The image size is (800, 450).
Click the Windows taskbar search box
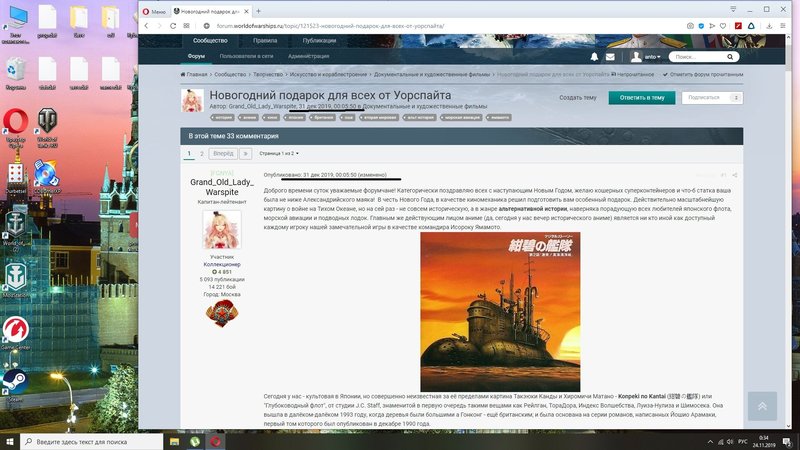point(91,442)
